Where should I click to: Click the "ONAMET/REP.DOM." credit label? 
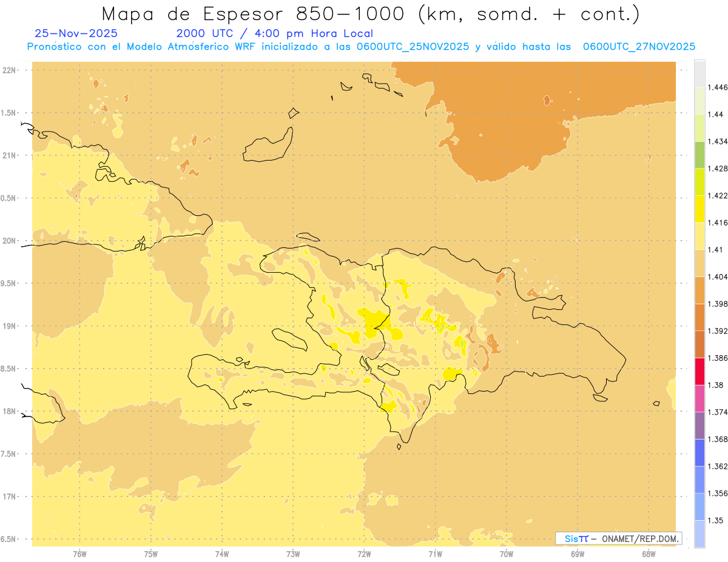(x=641, y=538)
